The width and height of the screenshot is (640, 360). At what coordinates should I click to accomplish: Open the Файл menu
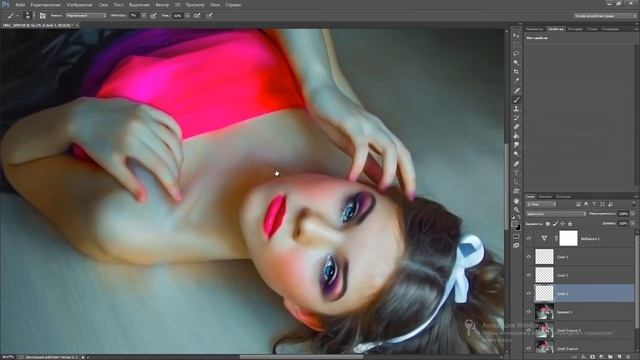[x=20, y=5]
